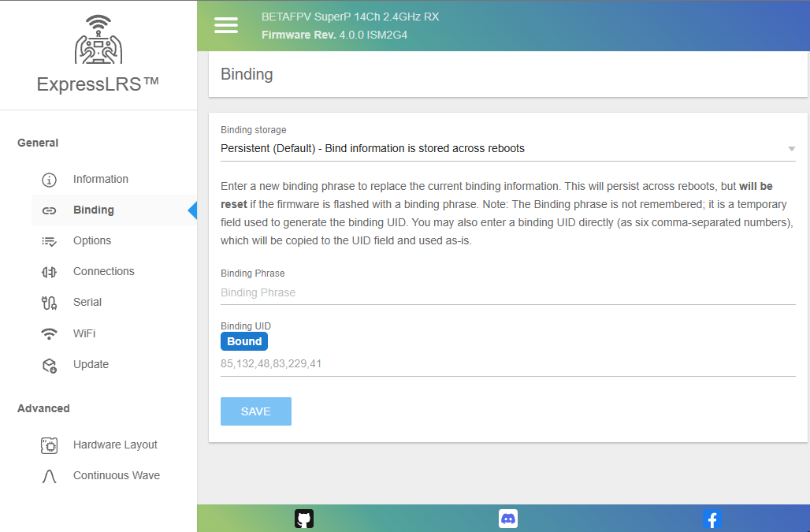Screen dimensions: 810x532
Task: Click the Options checklist icon
Action: [x=49, y=241]
